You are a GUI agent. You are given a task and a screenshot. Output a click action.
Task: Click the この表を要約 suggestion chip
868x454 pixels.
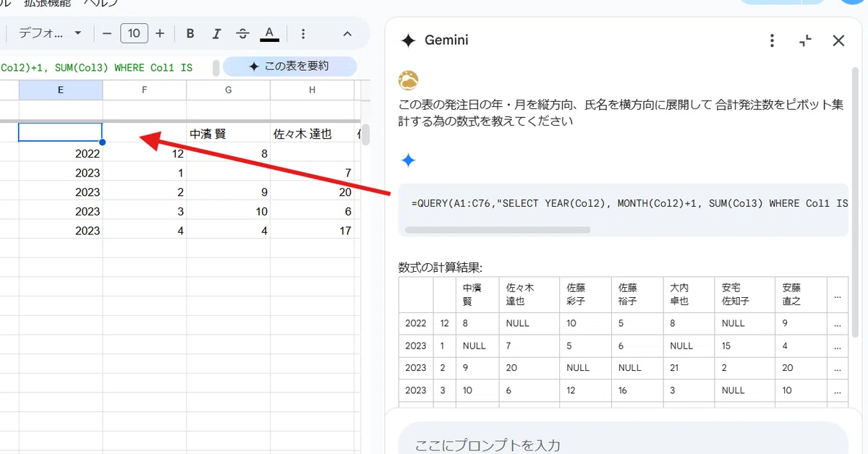tap(289, 67)
